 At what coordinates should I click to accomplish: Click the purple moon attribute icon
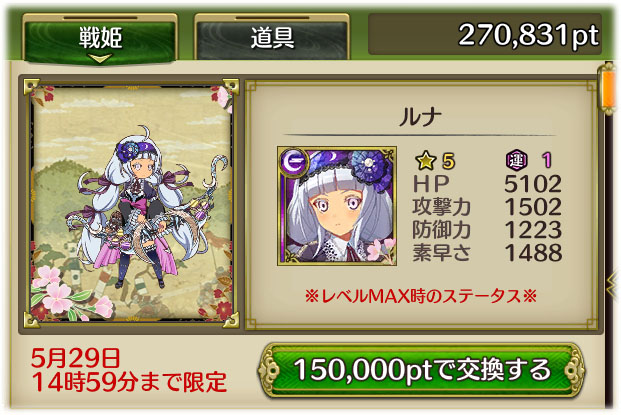(293, 161)
